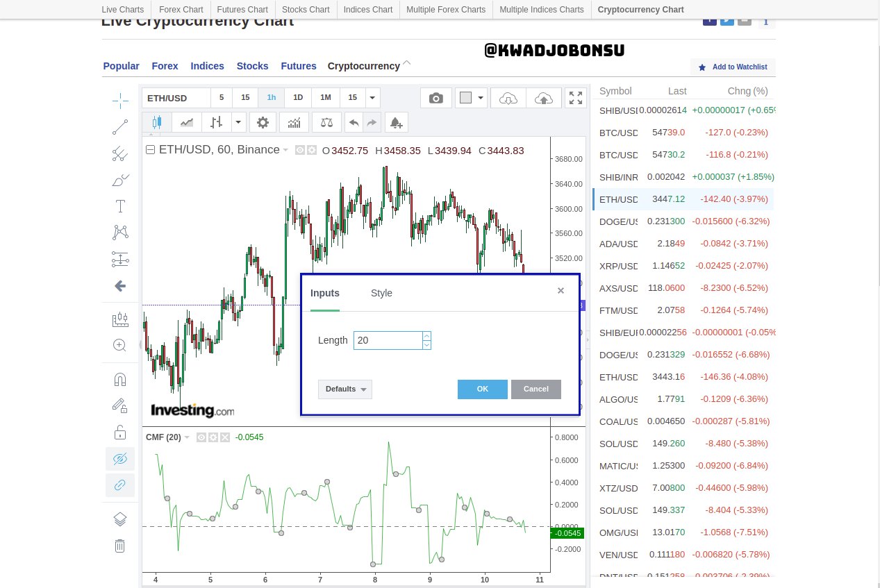The height and width of the screenshot is (588, 880).
Task: Open the chart style dropdown arrow
Action: click(x=238, y=122)
